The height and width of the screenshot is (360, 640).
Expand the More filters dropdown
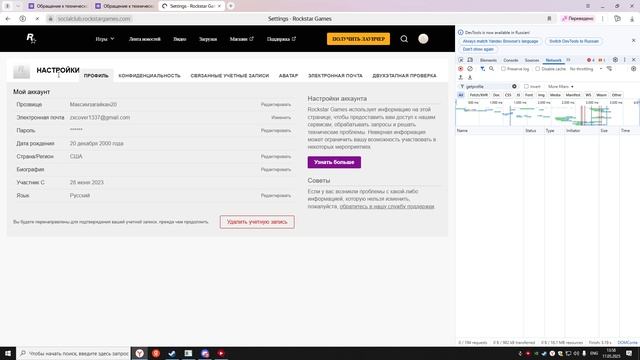[561, 87]
